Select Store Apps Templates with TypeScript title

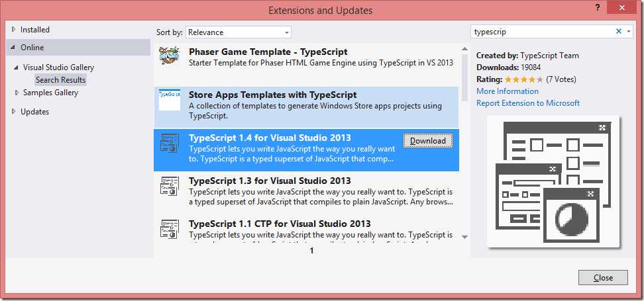[x=273, y=95]
